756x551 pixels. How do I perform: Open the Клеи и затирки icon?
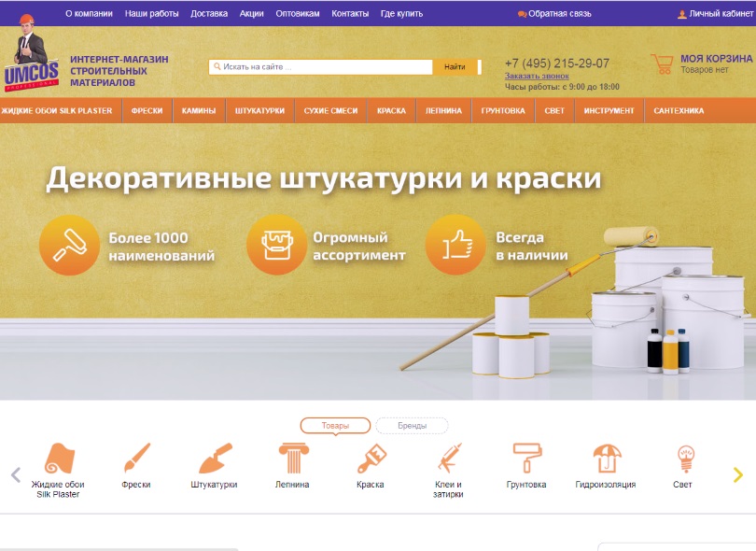pyautogui.click(x=448, y=459)
